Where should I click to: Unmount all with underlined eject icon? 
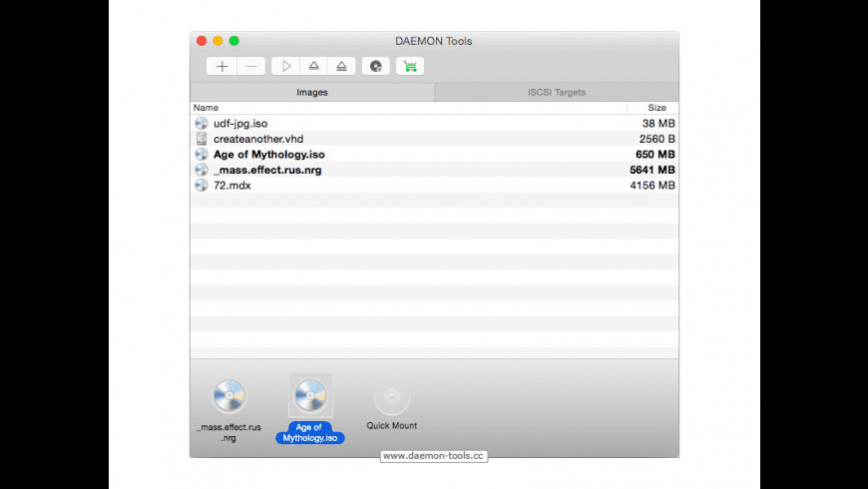[341, 67]
